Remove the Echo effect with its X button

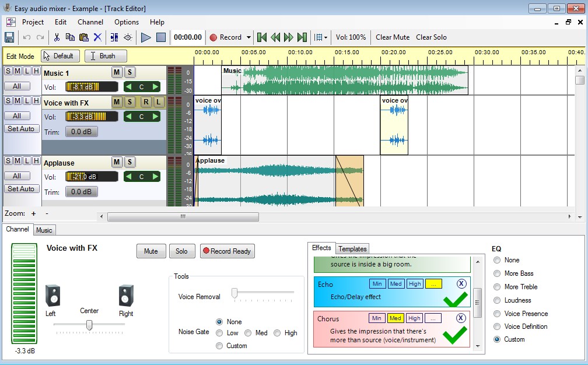pos(460,284)
